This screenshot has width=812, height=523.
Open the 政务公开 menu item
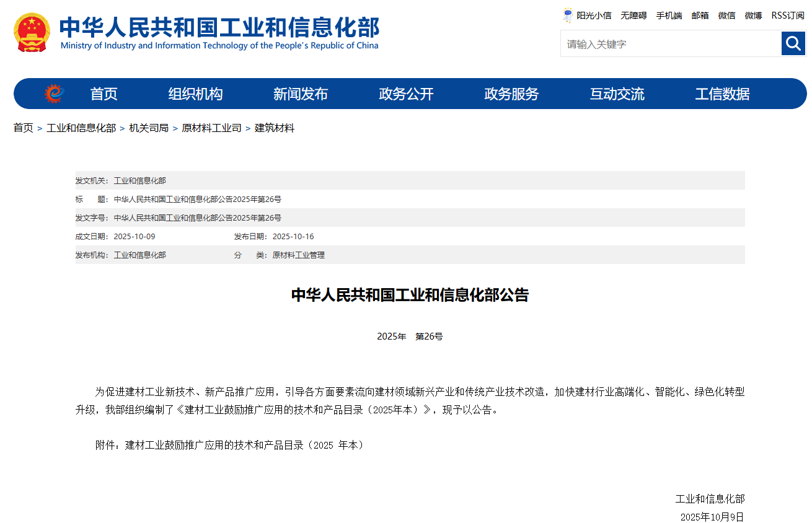(406, 94)
